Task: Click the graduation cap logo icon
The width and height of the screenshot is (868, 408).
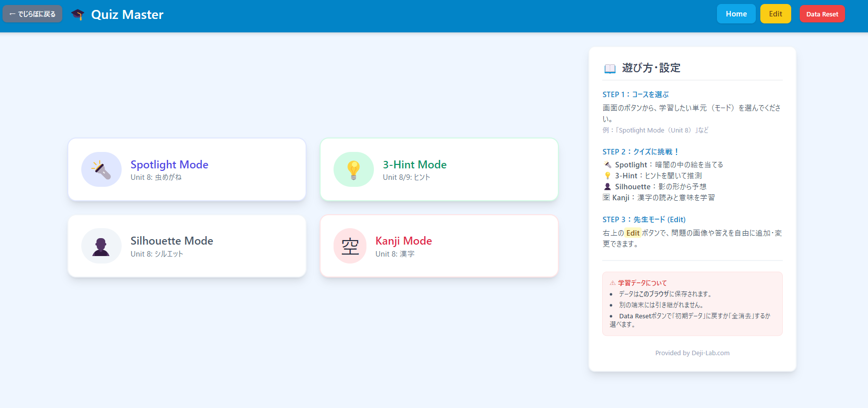Action: point(78,14)
